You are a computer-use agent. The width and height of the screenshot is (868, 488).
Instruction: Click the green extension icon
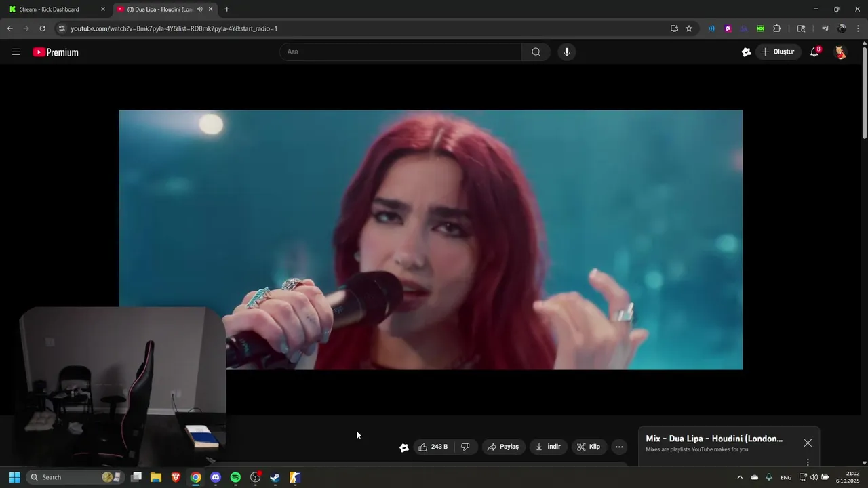coord(760,28)
